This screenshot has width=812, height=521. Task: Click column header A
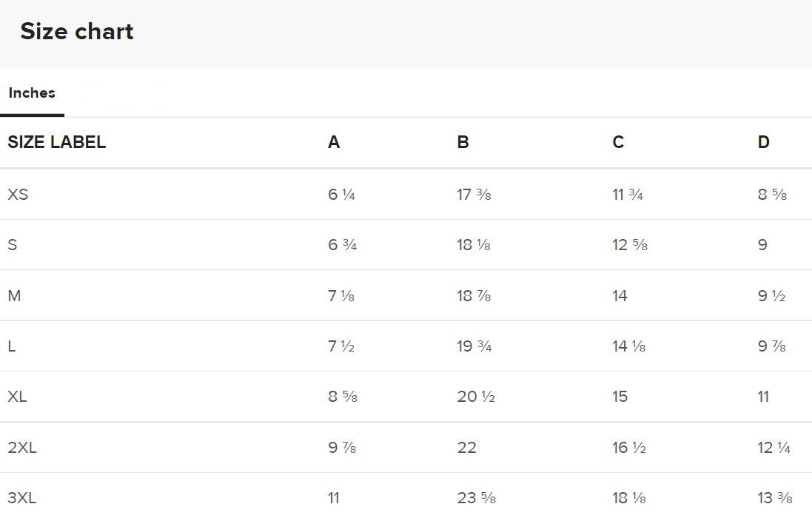pos(334,142)
